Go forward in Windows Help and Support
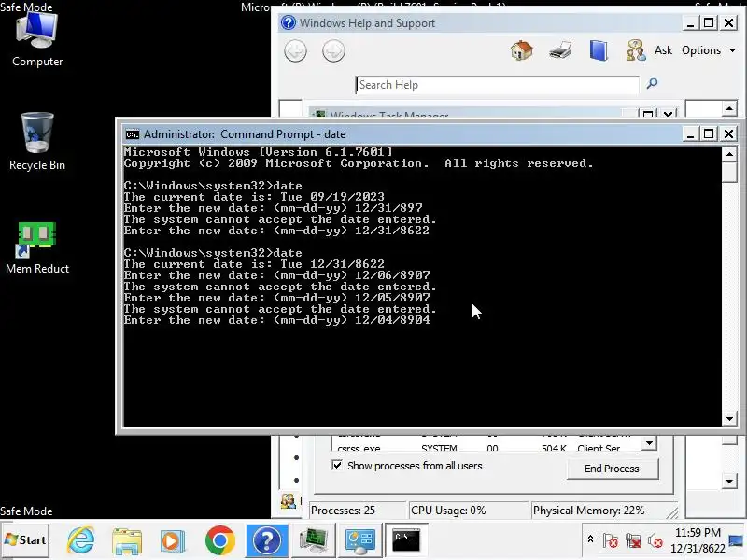Screen dimensions: 747x560 click(333, 51)
